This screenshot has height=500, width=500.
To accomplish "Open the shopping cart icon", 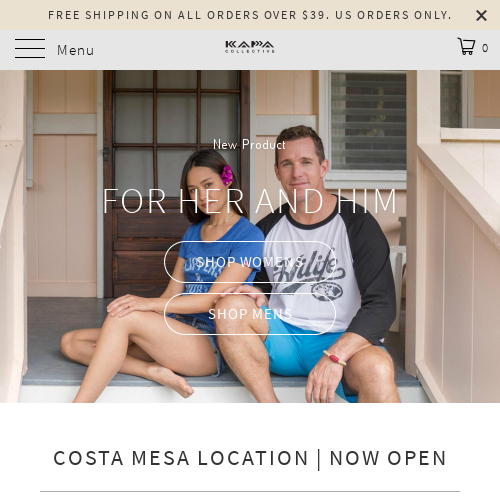I will [x=466, y=46].
